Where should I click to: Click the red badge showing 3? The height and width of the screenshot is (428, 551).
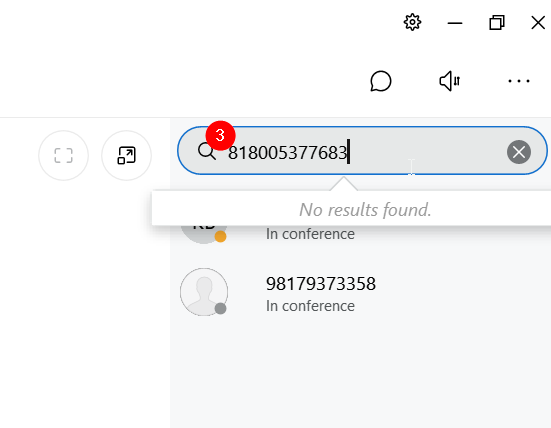[x=220, y=136]
